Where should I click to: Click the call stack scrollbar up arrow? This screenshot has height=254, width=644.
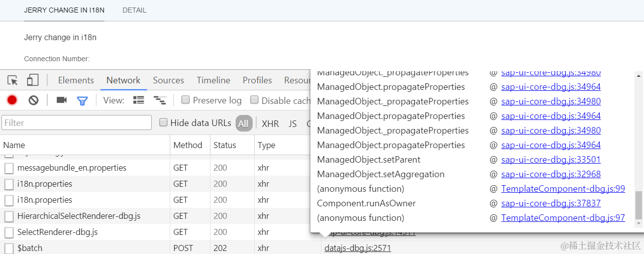click(639, 76)
